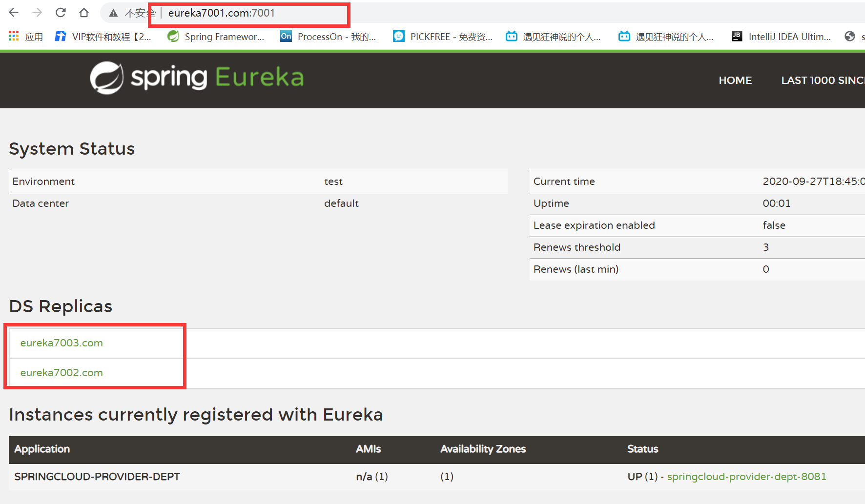Click the Status column header
This screenshot has width=865, height=504.
coord(642,449)
